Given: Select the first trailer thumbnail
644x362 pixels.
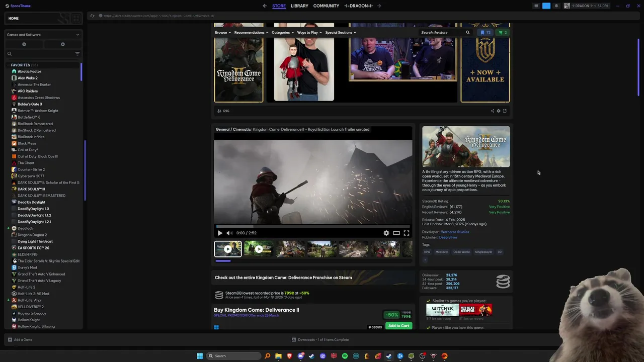Looking at the screenshot, I should click(228, 249).
